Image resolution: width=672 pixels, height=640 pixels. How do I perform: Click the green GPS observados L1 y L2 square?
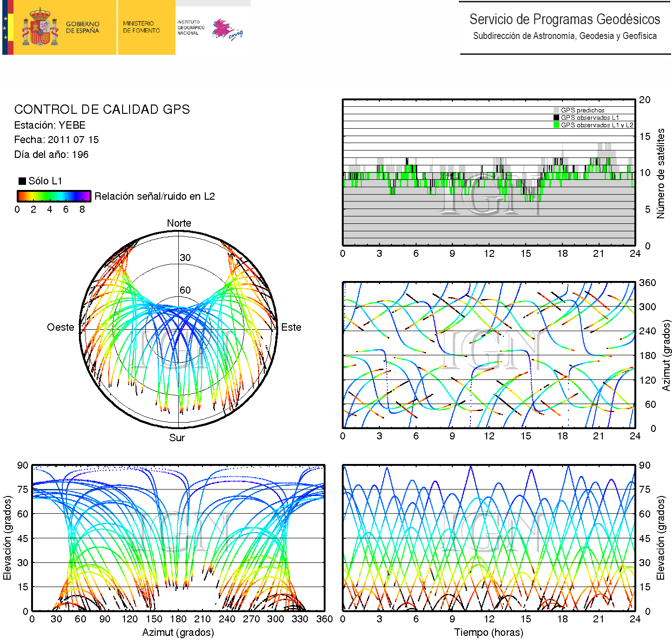[x=556, y=125]
